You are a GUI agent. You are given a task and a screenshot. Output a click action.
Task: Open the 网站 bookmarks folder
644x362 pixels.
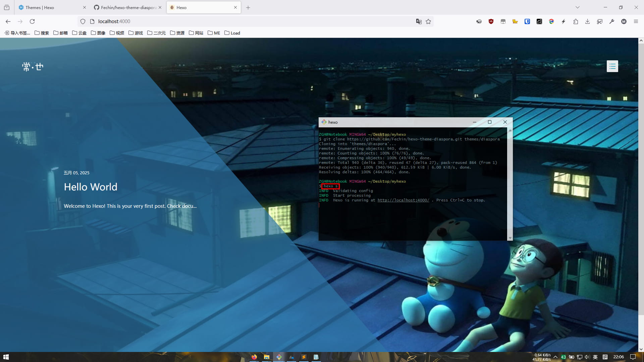coord(196,33)
